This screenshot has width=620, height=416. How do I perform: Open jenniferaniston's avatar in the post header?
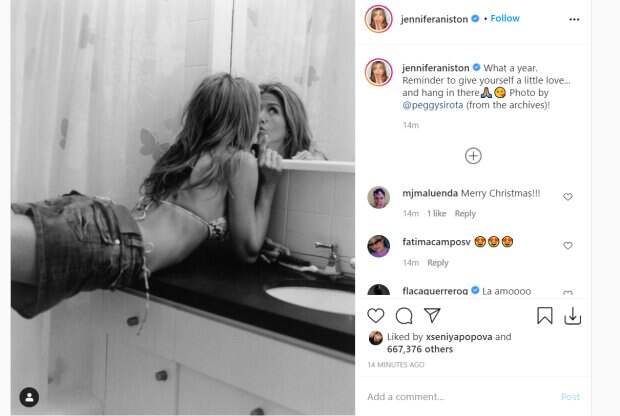pos(378,19)
